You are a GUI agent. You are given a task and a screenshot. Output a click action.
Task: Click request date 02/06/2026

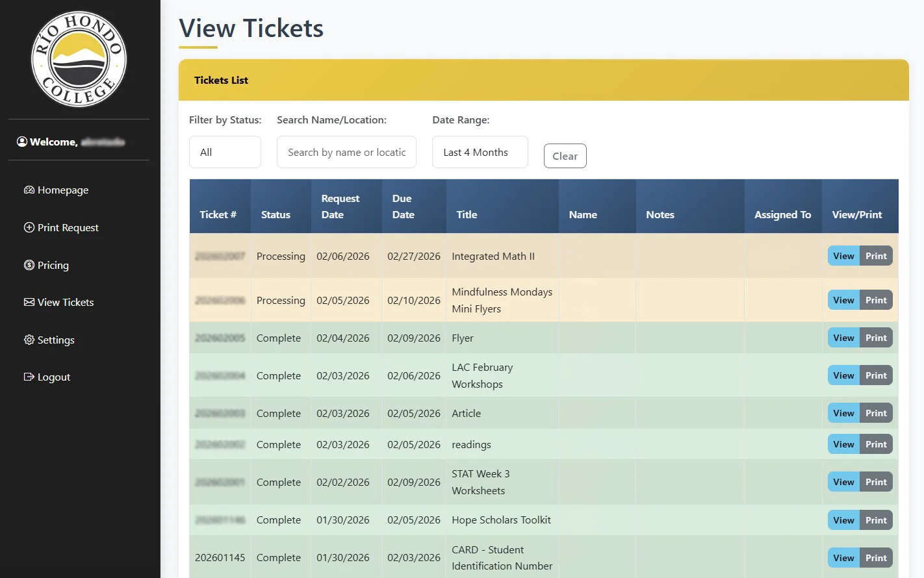coord(343,256)
